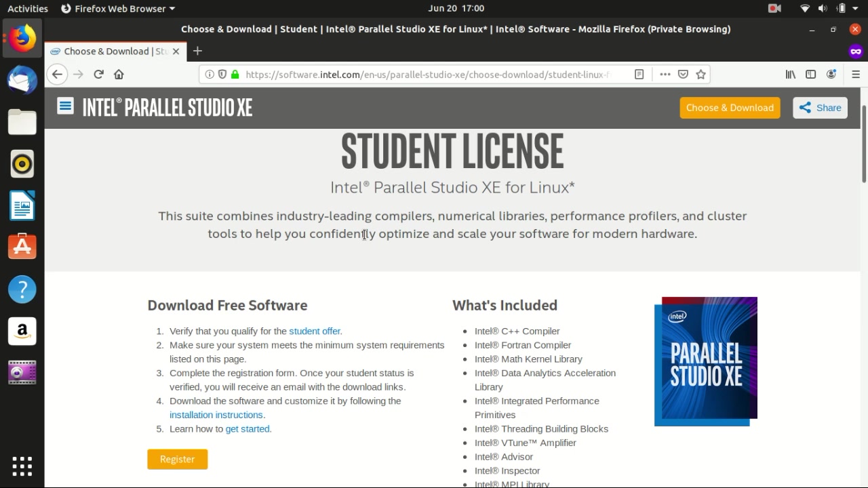This screenshot has height=488, width=868.
Task: Click the Intel Parallel Studio XE header logo
Action: coord(167,107)
